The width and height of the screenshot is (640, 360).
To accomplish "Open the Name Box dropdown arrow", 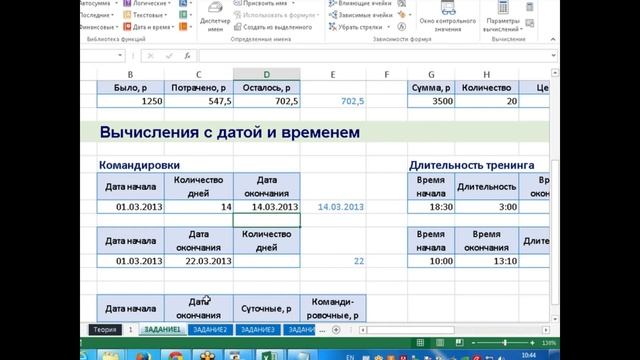I will (120, 56).
